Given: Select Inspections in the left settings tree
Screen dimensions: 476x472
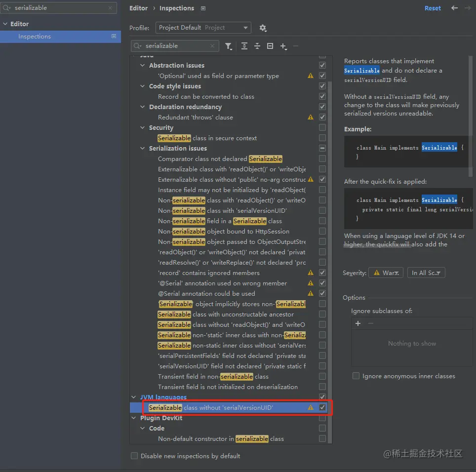Looking at the screenshot, I should [60, 37].
